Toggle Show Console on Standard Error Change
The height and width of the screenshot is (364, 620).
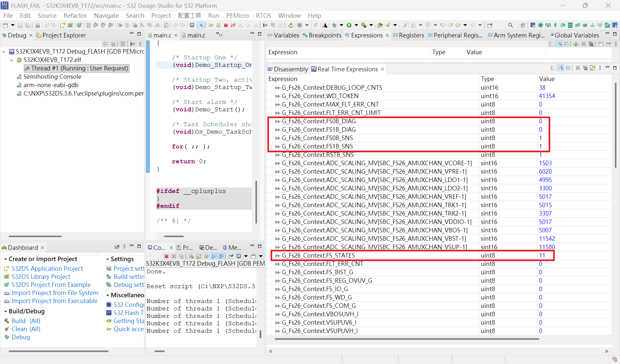point(221,256)
